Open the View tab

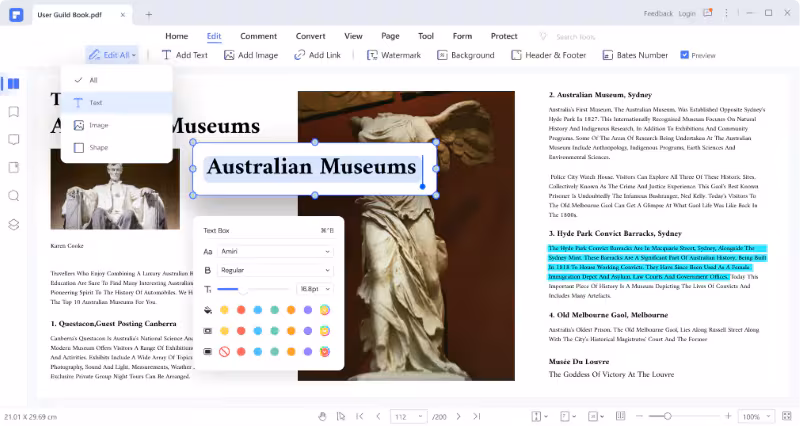tap(353, 36)
